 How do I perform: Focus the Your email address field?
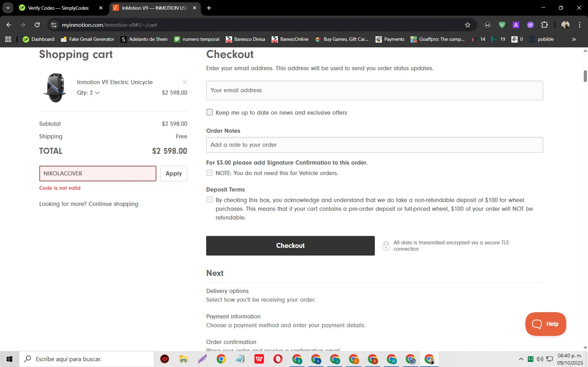(x=374, y=90)
